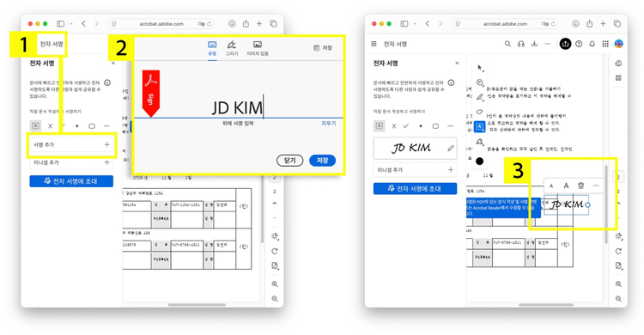644x335 pixels.
Task: Click the saved JD KIM signature in panel
Action: coord(410,148)
